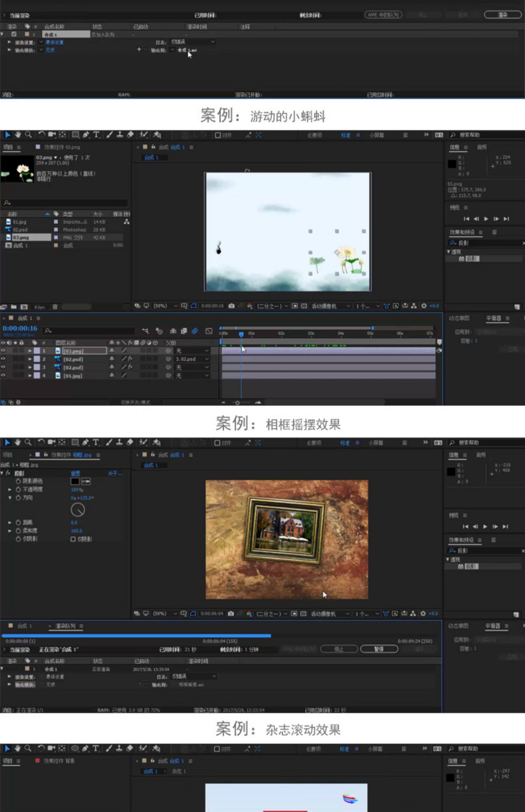Click trash icon in 游动的小蝌蚪 project panel
This screenshot has width=525, height=812.
pyautogui.click(x=55, y=307)
